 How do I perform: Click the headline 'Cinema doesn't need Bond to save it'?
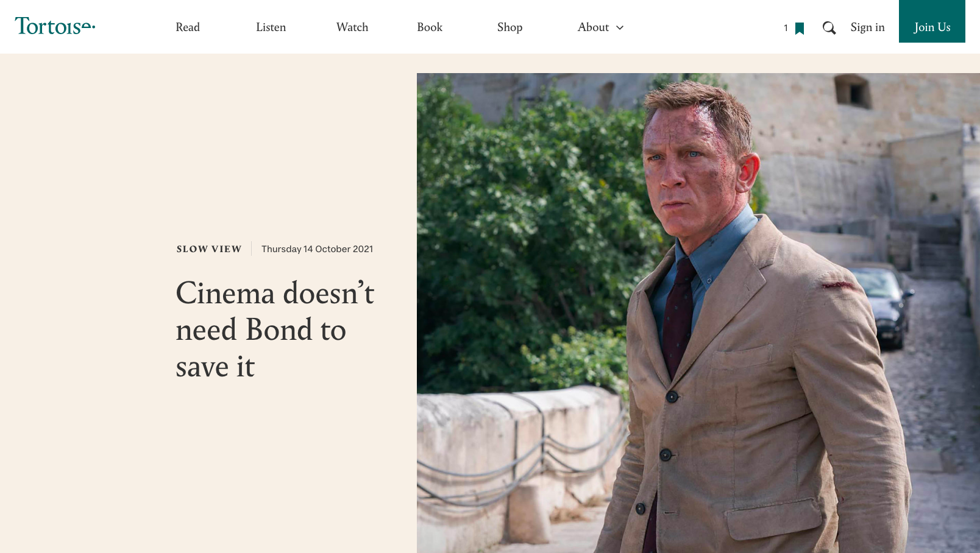click(x=274, y=329)
